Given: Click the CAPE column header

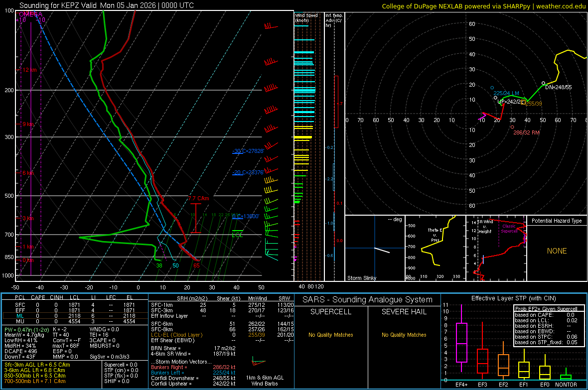Looking at the screenshot, I should pyautogui.click(x=38, y=297).
